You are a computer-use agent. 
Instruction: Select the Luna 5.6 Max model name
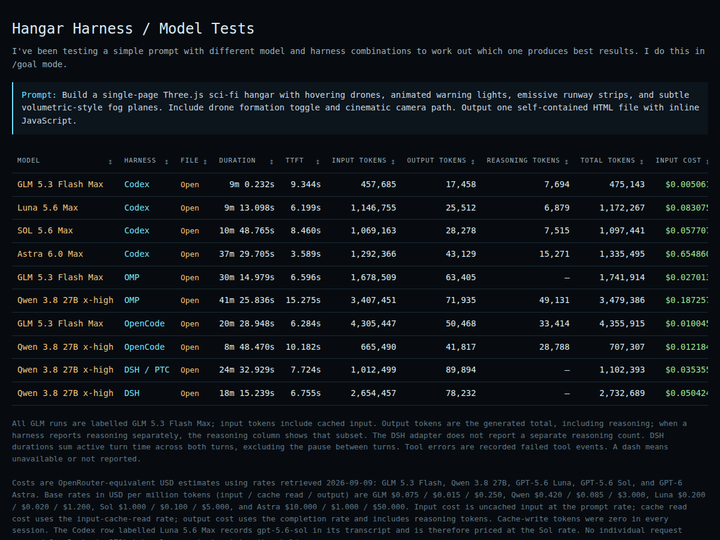tap(48, 208)
